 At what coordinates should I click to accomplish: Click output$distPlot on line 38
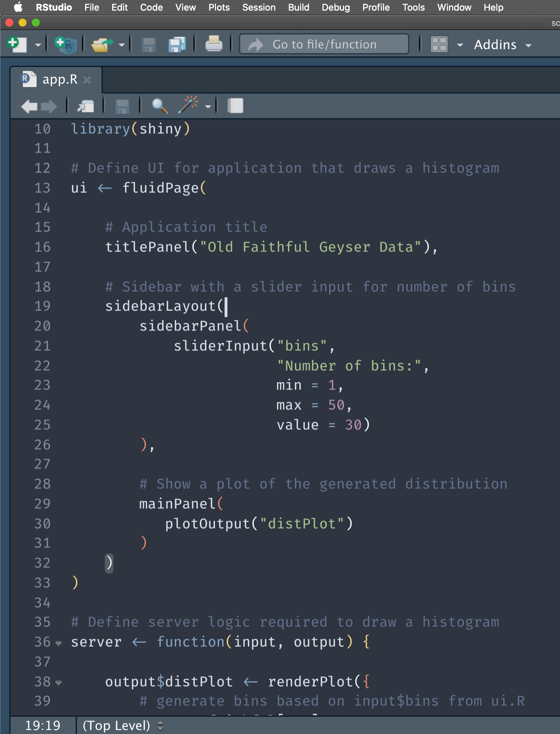click(169, 682)
